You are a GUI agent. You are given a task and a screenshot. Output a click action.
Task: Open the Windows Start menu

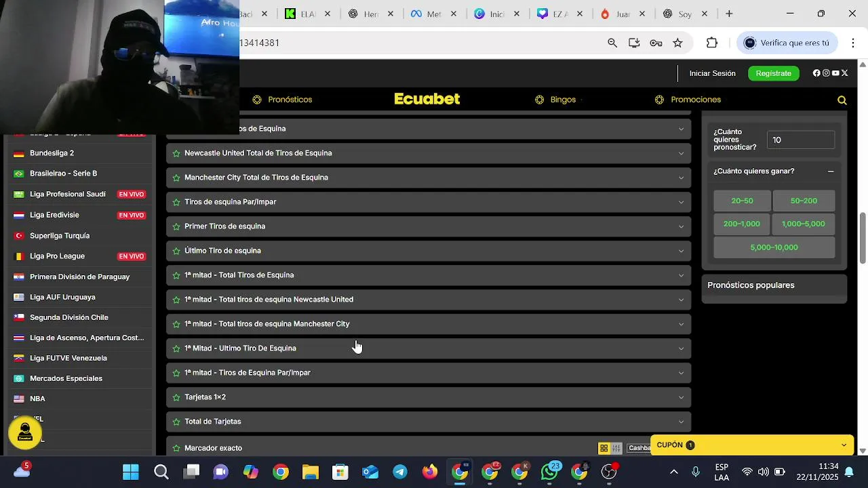131,472
